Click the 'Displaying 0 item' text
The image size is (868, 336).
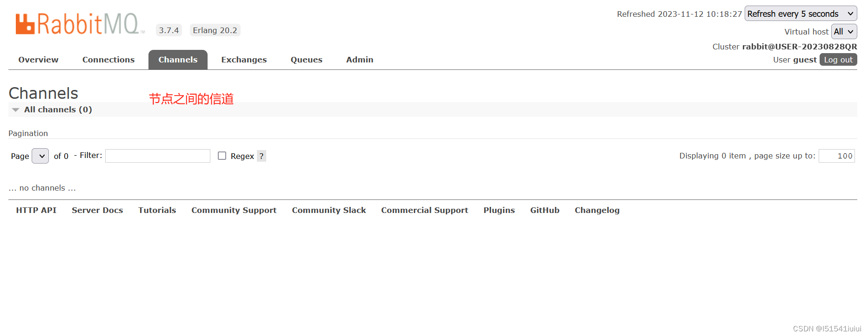click(713, 156)
